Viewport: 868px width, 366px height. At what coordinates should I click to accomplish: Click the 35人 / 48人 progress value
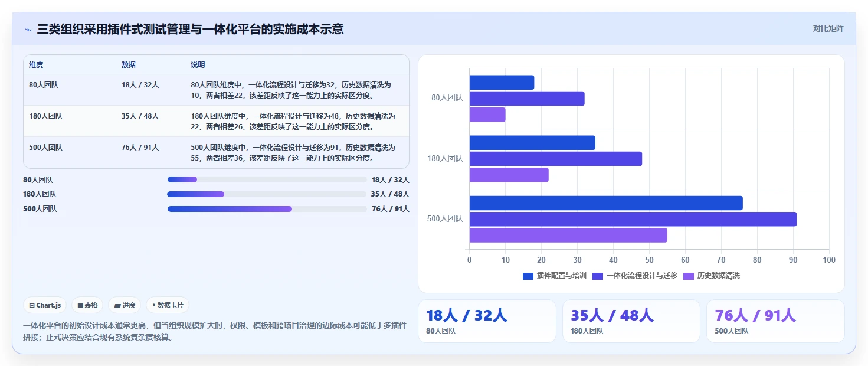(390, 194)
